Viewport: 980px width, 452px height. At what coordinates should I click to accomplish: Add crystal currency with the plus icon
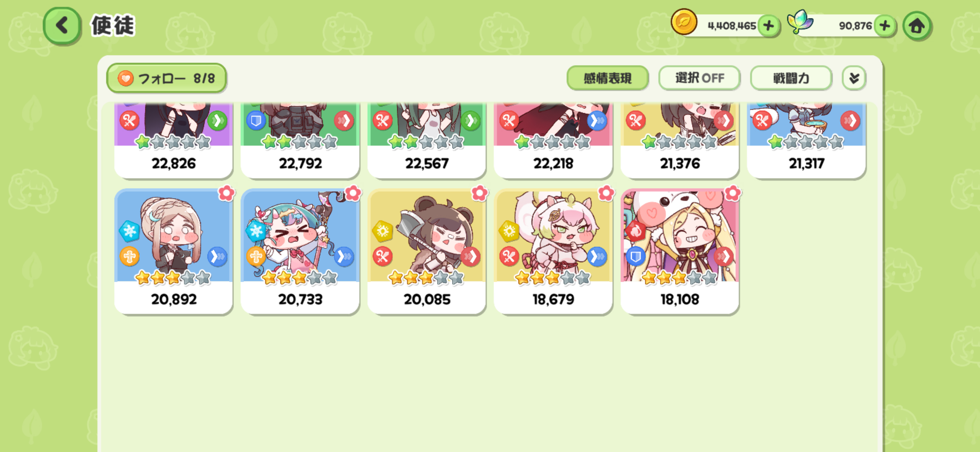885,26
